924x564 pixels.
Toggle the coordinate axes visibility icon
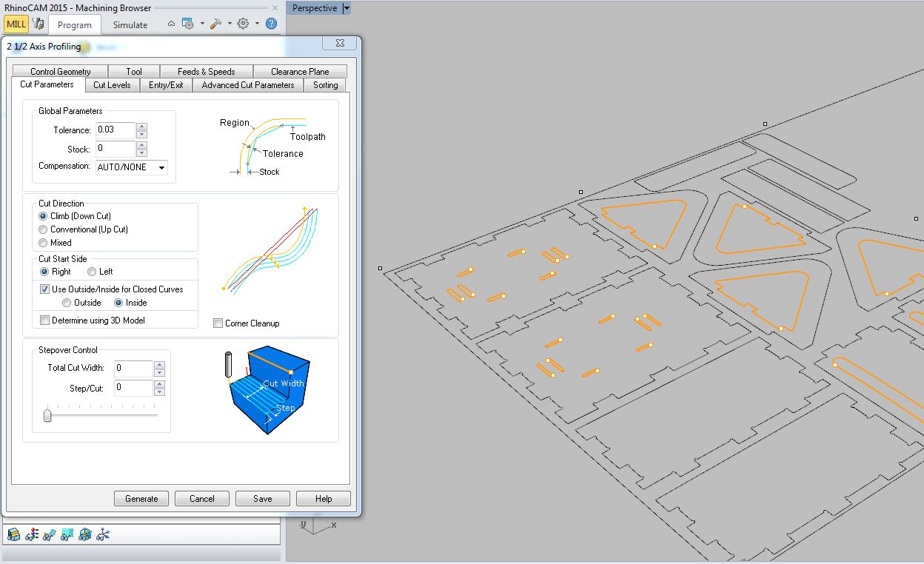[x=103, y=534]
